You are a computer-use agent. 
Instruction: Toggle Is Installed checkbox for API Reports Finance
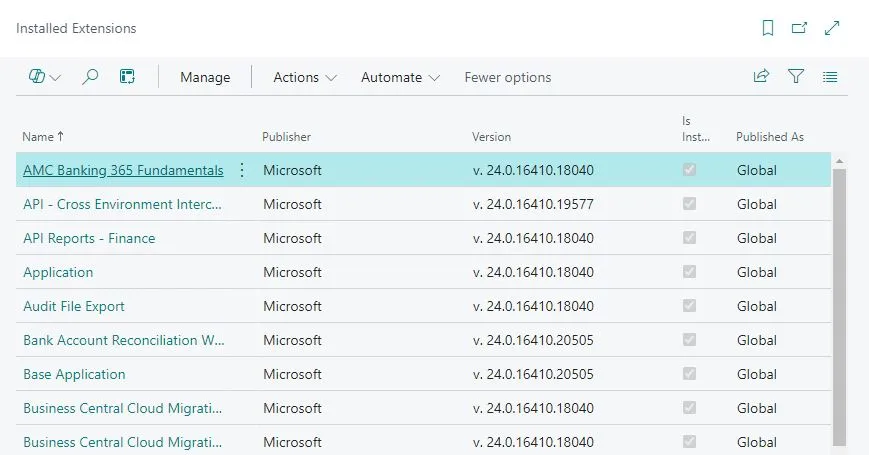tap(689, 237)
